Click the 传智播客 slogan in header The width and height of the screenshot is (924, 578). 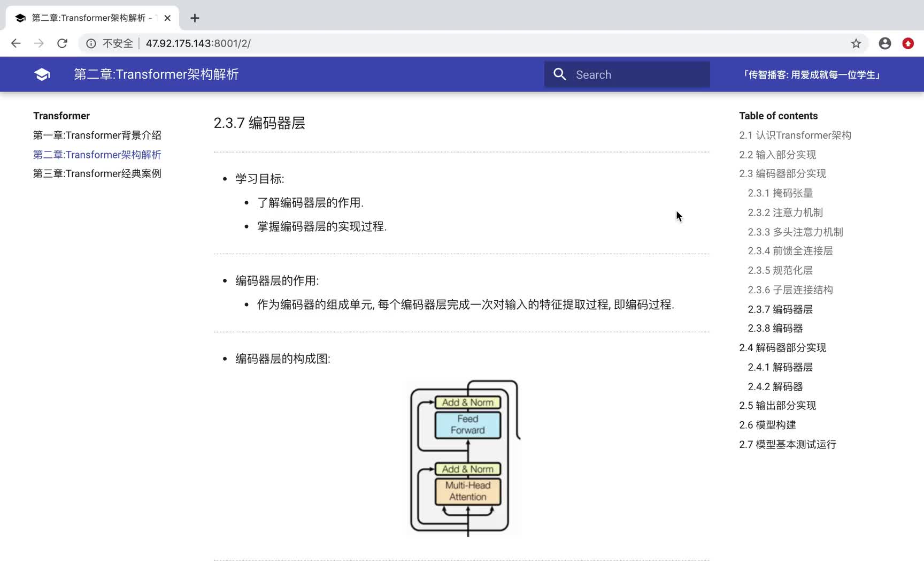click(x=811, y=75)
